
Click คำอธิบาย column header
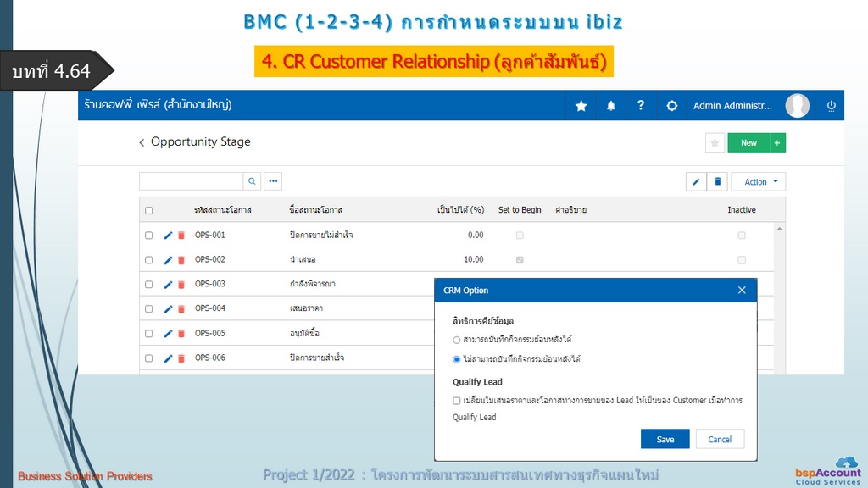pos(570,210)
